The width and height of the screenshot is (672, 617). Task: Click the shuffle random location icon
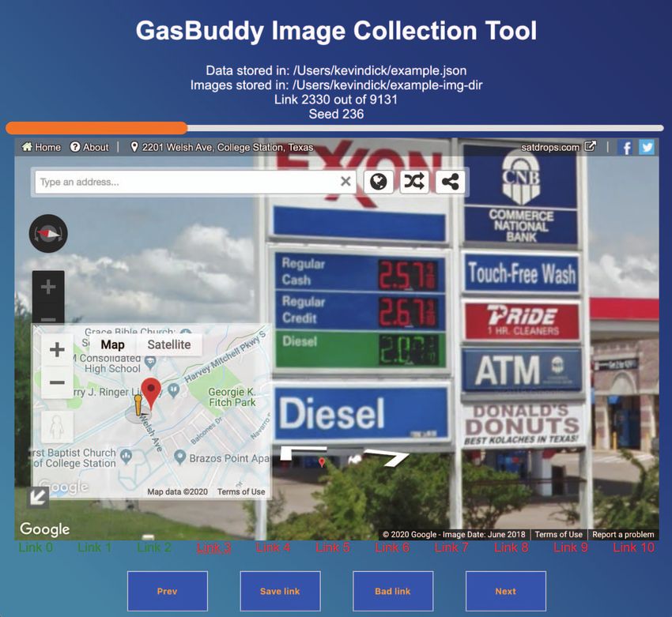point(414,182)
